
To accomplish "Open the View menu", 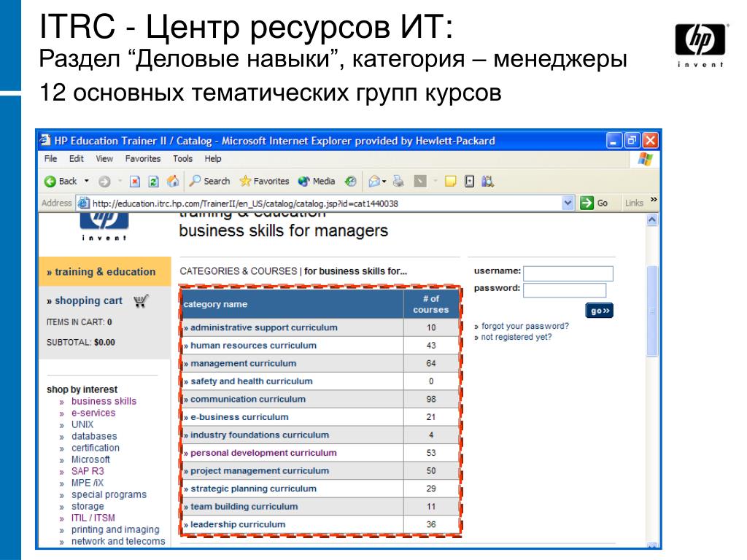I will [104, 158].
